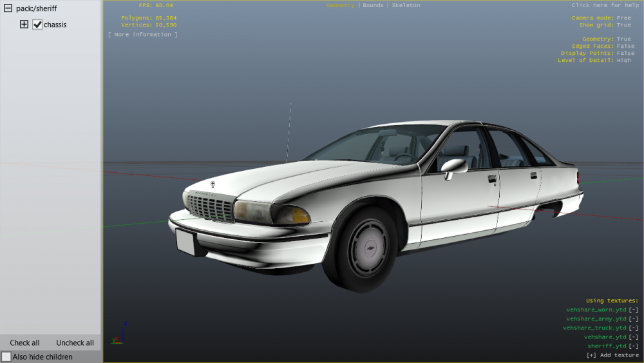Screen dimensions: 644x363
Task: Enable Also hide children checkbox
Action: (6, 357)
